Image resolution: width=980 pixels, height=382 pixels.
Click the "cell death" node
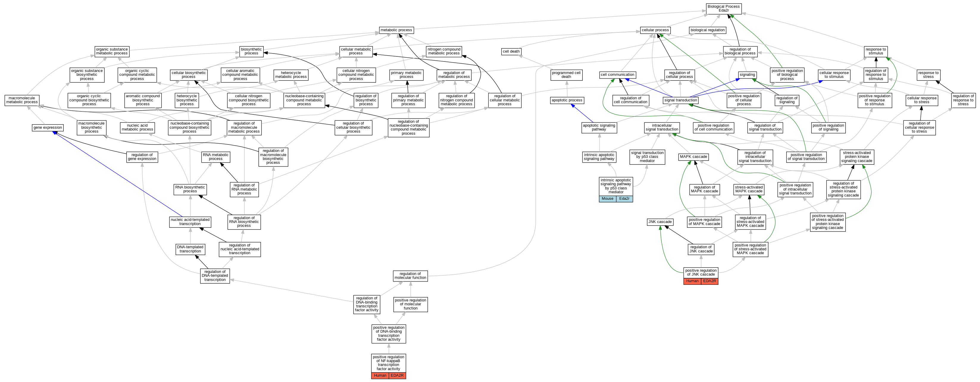click(511, 52)
